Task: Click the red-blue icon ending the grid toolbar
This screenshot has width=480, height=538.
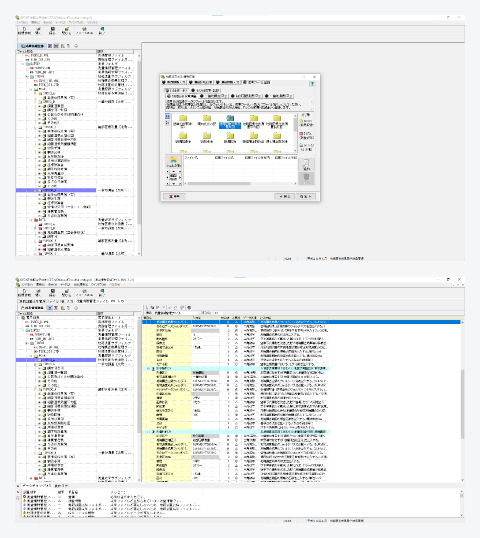Action: pyautogui.click(x=189, y=308)
